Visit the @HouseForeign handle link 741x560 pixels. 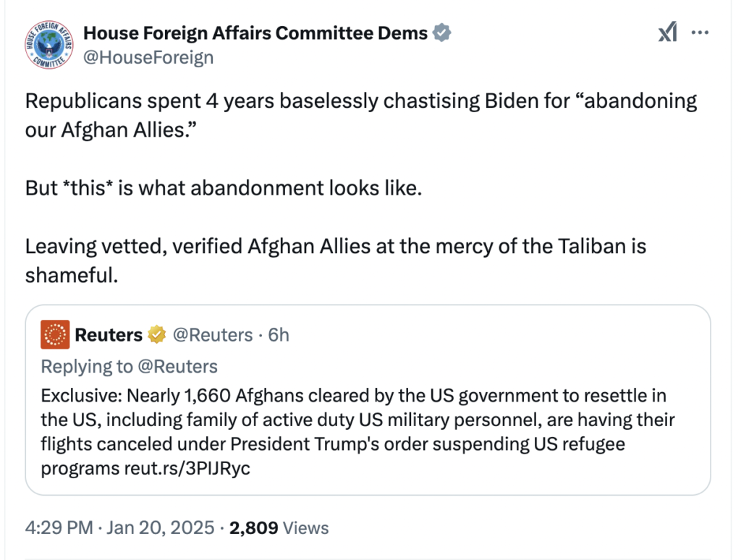coord(148,58)
